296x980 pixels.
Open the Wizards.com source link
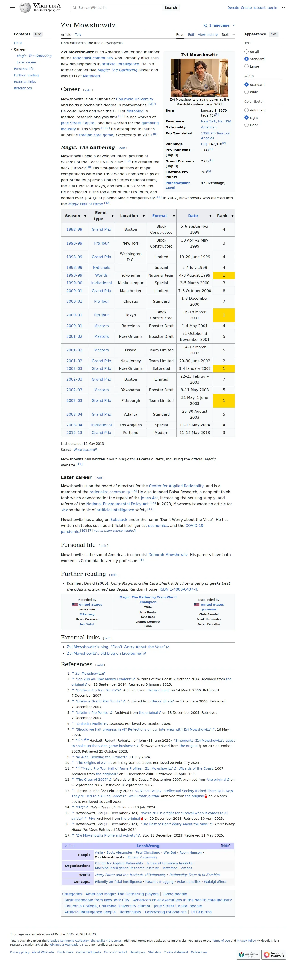tap(85, 450)
